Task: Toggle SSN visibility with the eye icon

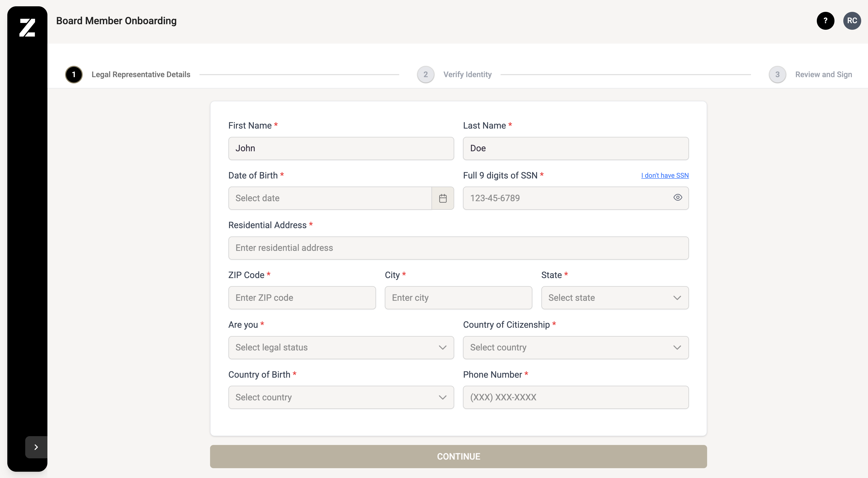Action: pos(677,198)
